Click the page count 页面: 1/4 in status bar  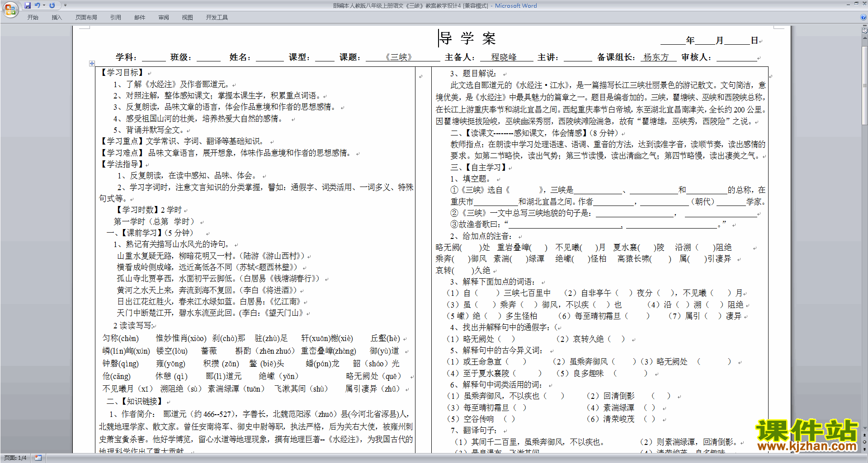[x=15, y=458]
